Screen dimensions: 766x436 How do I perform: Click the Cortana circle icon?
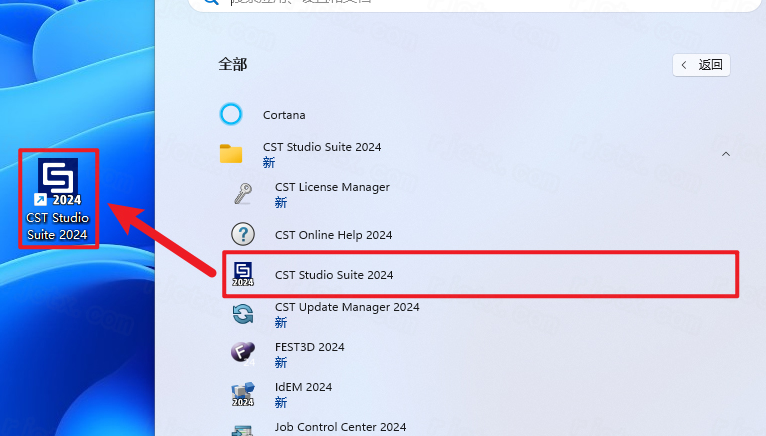pos(231,114)
